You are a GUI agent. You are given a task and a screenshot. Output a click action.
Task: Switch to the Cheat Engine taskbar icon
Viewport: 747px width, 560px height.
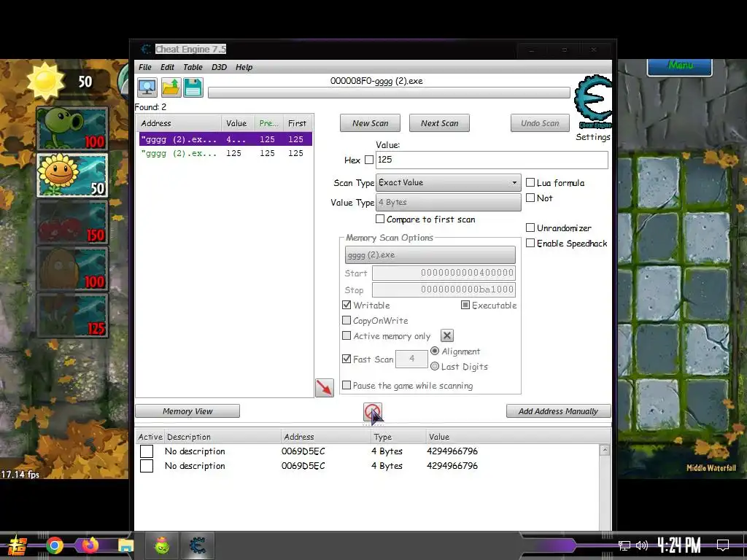click(x=197, y=545)
